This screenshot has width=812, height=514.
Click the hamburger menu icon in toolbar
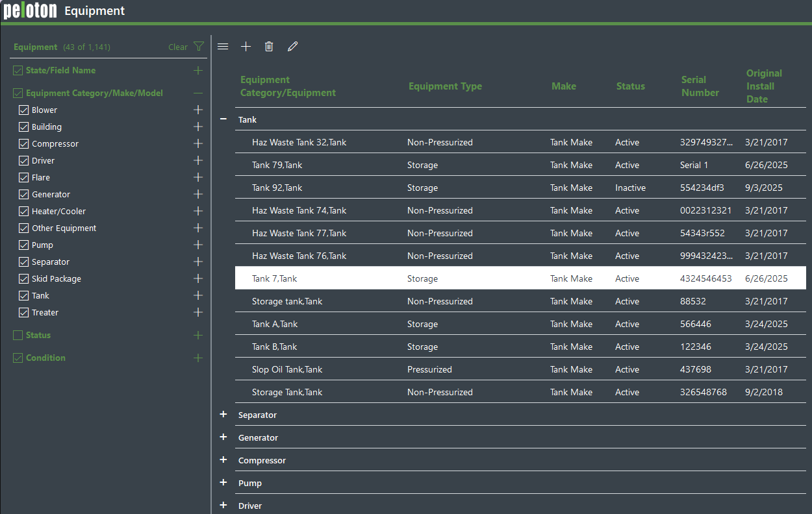[x=223, y=47]
